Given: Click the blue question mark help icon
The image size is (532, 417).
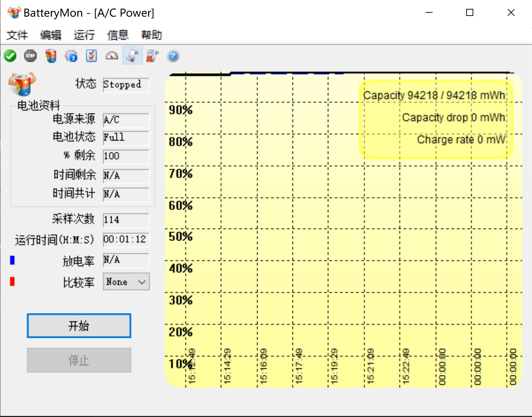Looking at the screenshot, I should click(x=173, y=56).
